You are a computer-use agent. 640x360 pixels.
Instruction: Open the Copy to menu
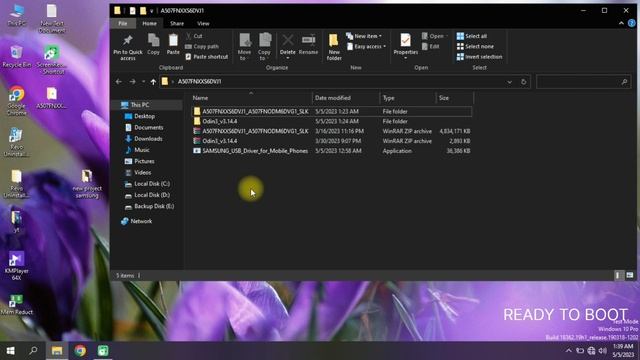(264, 47)
